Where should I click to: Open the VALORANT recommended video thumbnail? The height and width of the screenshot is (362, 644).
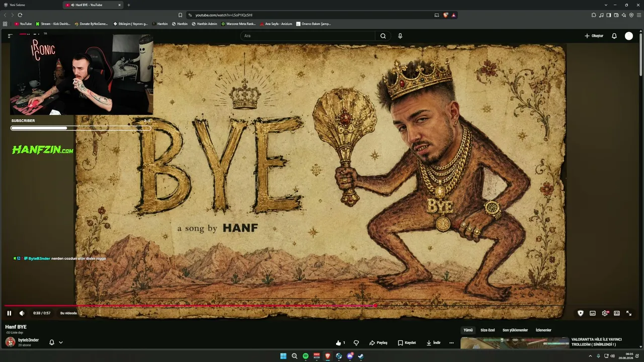coord(515,343)
